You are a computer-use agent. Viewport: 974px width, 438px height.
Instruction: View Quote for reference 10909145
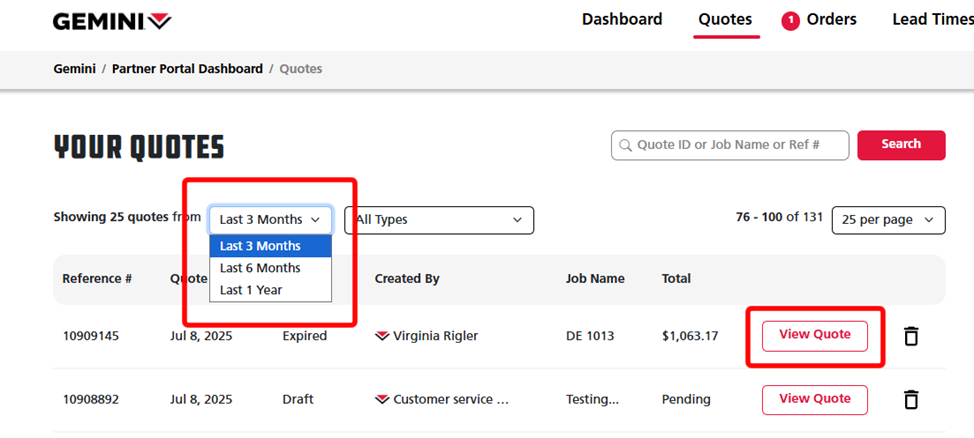pos(814,335)
